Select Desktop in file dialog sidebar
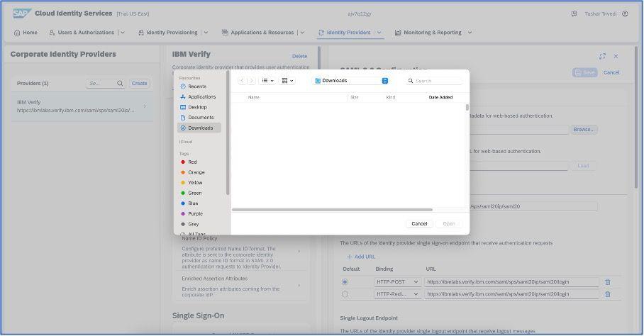The image size is (644, 336). coord(199,107)
